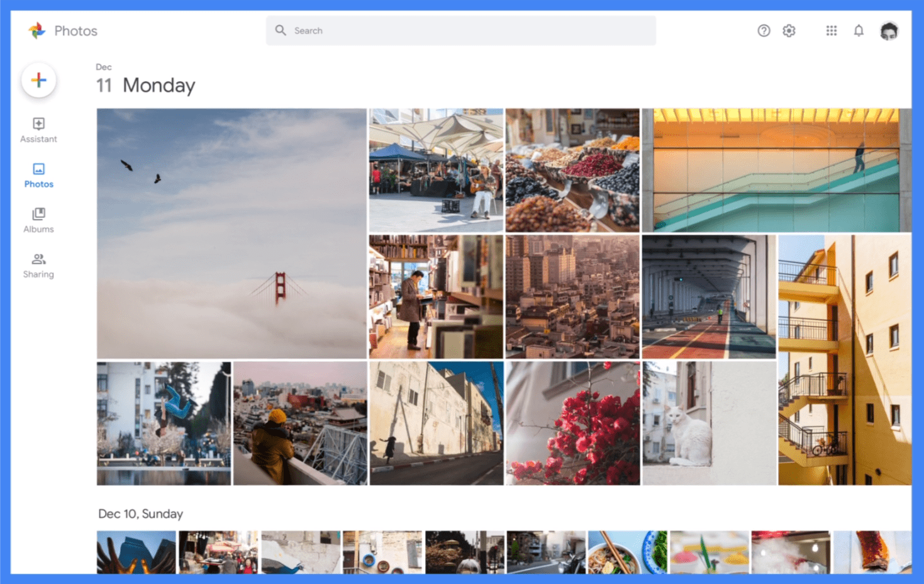Image resolution: width=924 pixels, height=584 pixels.
Task: Open the Assistant sidebar section
Action: point(38,130)
